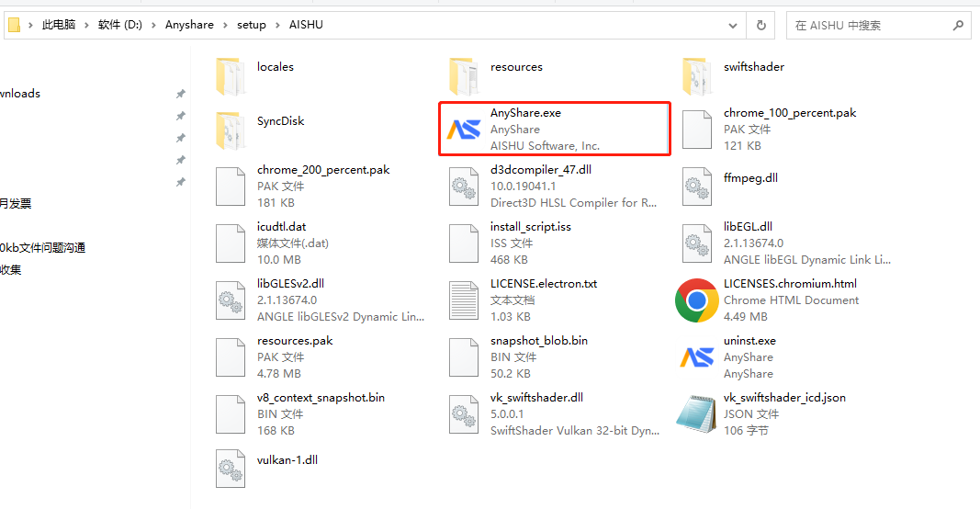Select the Chrome icon for LICENSES.chromium.html
Screen dimensions: 980x509
(x=697, y=300)
